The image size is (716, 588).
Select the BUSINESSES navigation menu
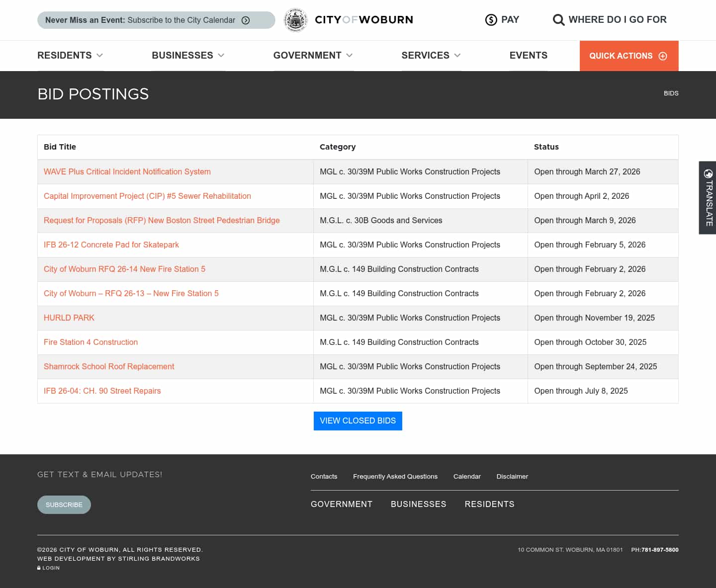pos(182,56)
